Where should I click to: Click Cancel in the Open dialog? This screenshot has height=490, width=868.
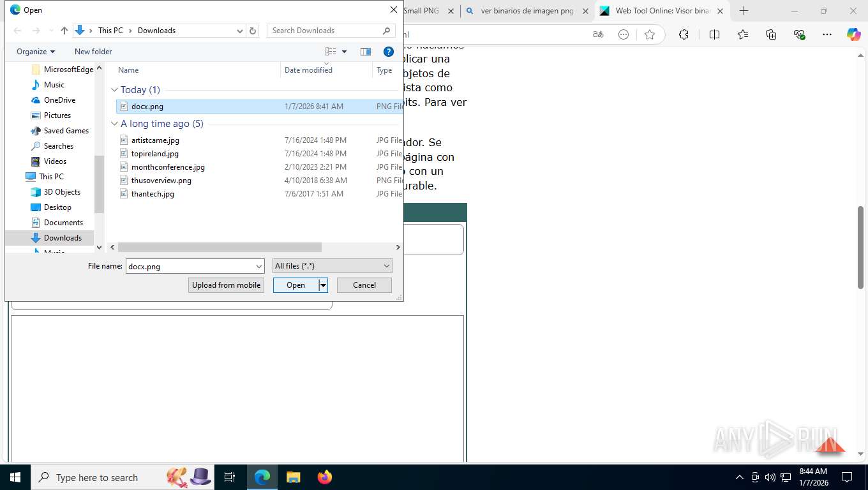(x=364, y=285)
